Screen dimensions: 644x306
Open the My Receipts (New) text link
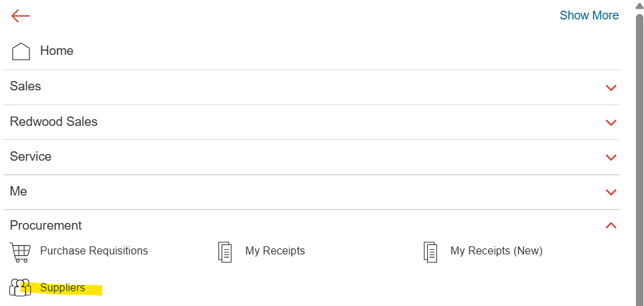pos(497,250)
